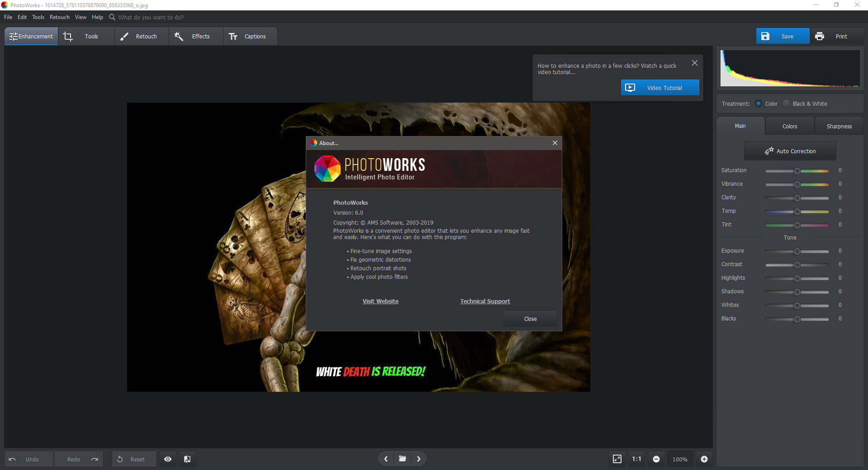Click the histogram panel
The height and width of the screenshot is (470, 868).
(x=790, y=68)
